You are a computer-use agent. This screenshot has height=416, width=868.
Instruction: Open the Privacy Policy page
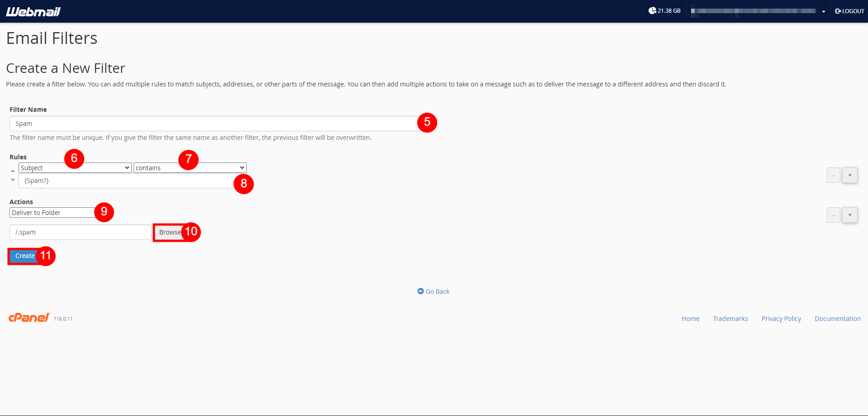[x=781, y=318]
